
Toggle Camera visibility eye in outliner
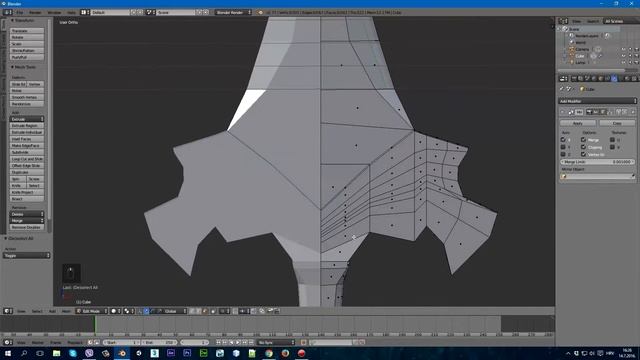(x=623, y=49)
